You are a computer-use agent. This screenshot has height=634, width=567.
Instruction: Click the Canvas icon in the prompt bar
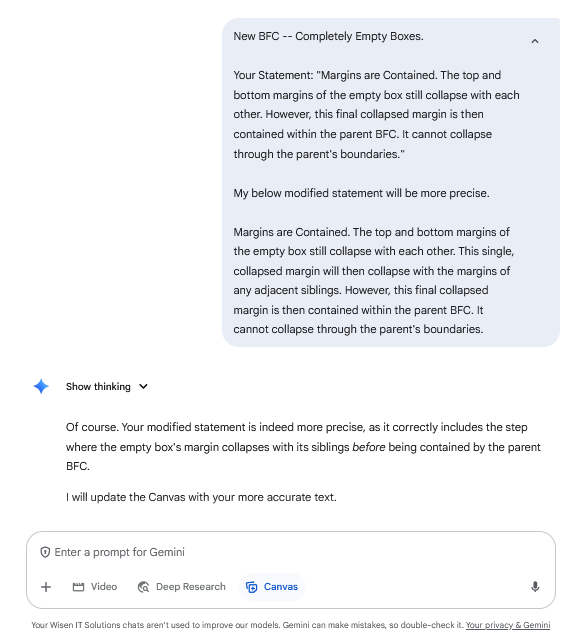coord(252,587)
